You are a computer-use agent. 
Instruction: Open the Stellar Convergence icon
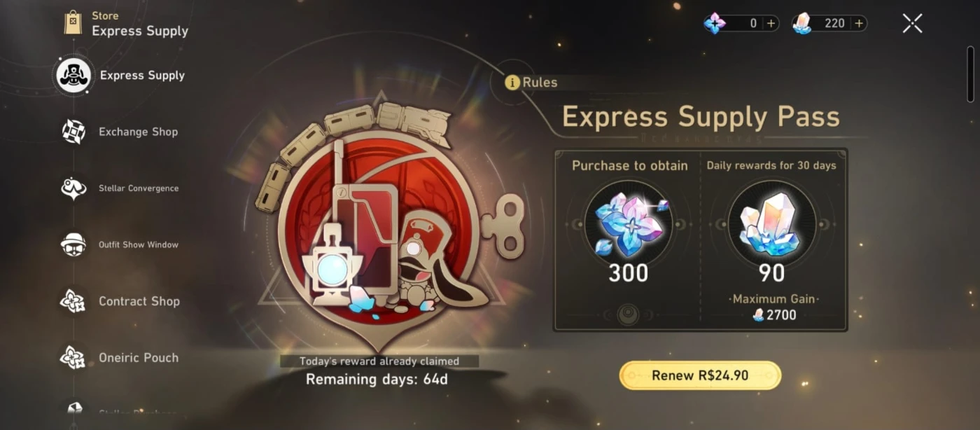(73, 188)
